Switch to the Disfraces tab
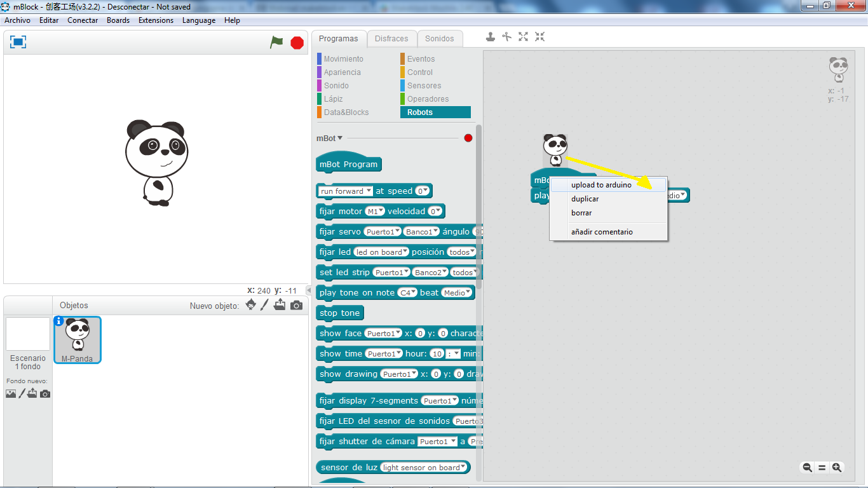868x488 pixels. click(391, 39)
